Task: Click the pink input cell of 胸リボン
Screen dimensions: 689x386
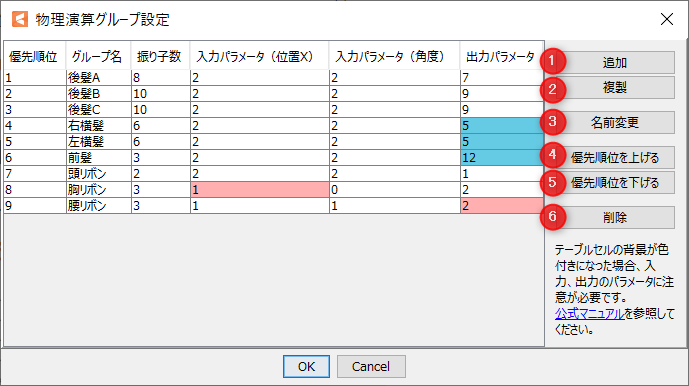Action: coord(259,189)
